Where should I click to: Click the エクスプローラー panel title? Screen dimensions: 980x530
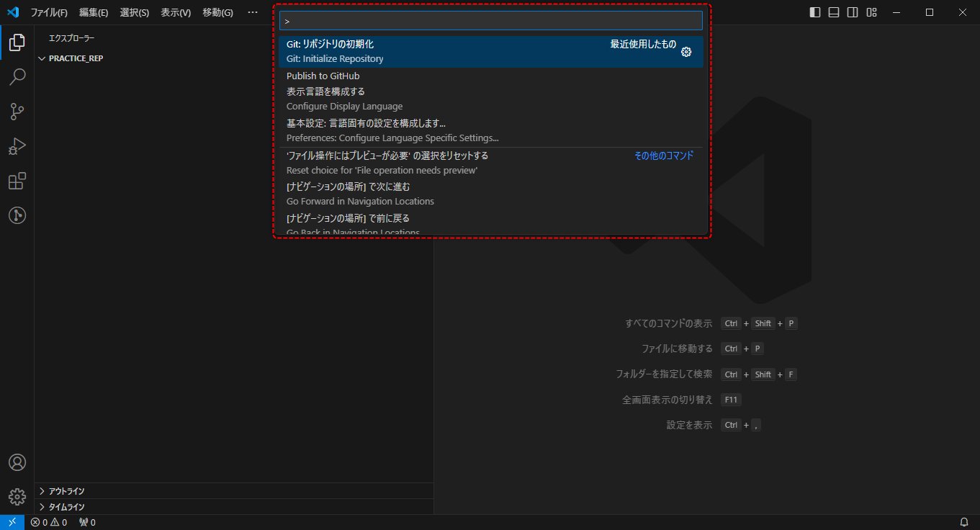point(71,38)
